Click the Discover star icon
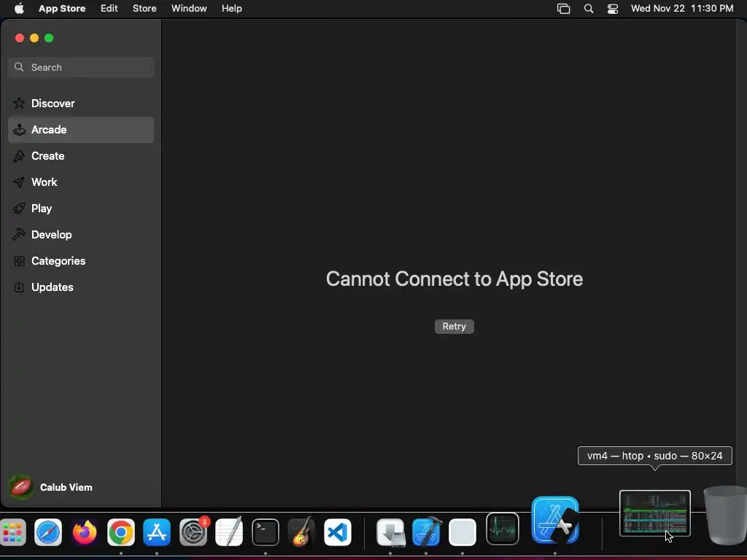Screen dimensions: 747x560 pos(19,103)
